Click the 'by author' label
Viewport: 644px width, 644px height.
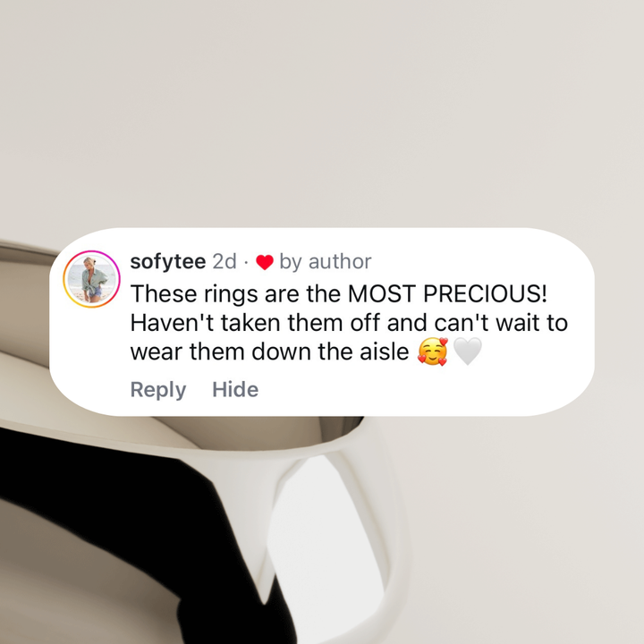[x=326, y=261]
